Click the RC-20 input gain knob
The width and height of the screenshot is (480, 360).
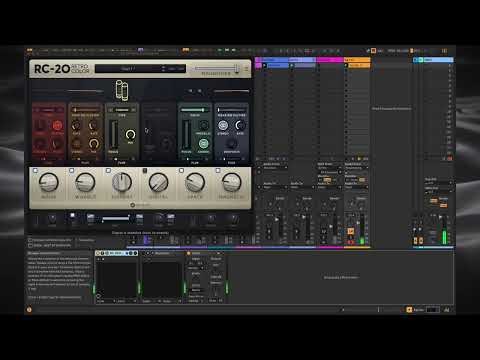52,219
